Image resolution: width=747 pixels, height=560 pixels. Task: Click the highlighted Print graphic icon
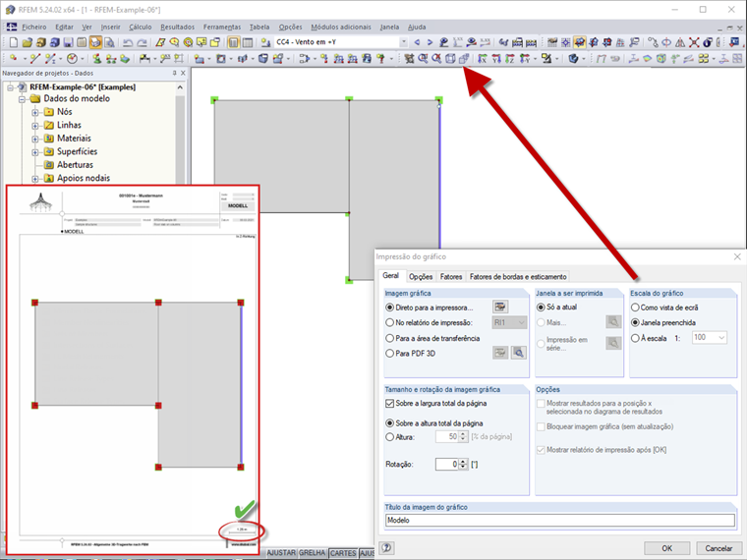(x=95, y=42)
